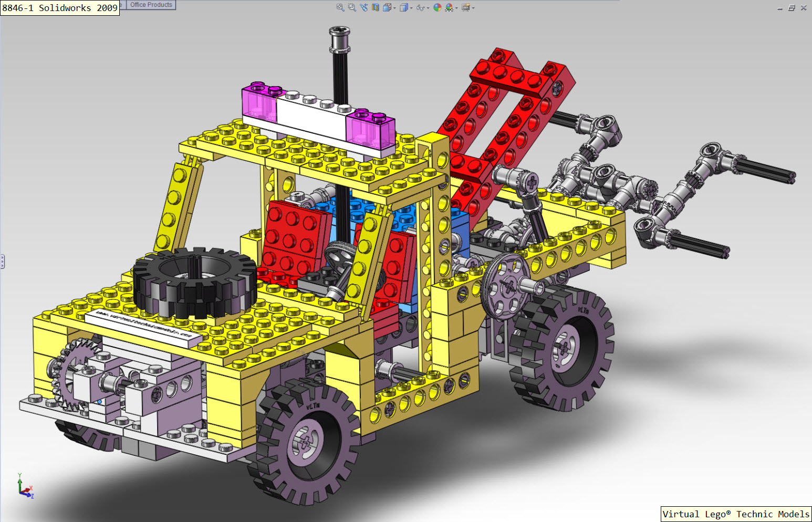Viewport: 812px width, 522px height.
Task: Open the Display Style dropdown arrow
Action: point(411,8)
